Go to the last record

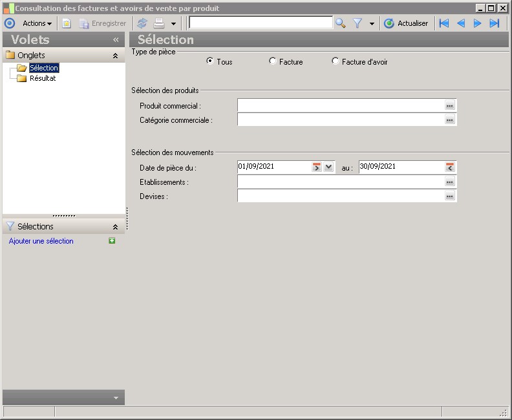click(x=495, y=23)
